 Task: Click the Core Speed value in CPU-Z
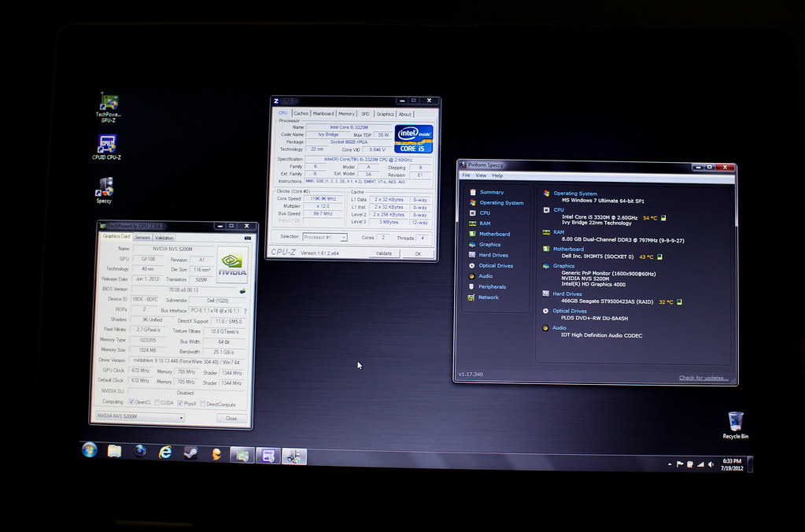323,198
